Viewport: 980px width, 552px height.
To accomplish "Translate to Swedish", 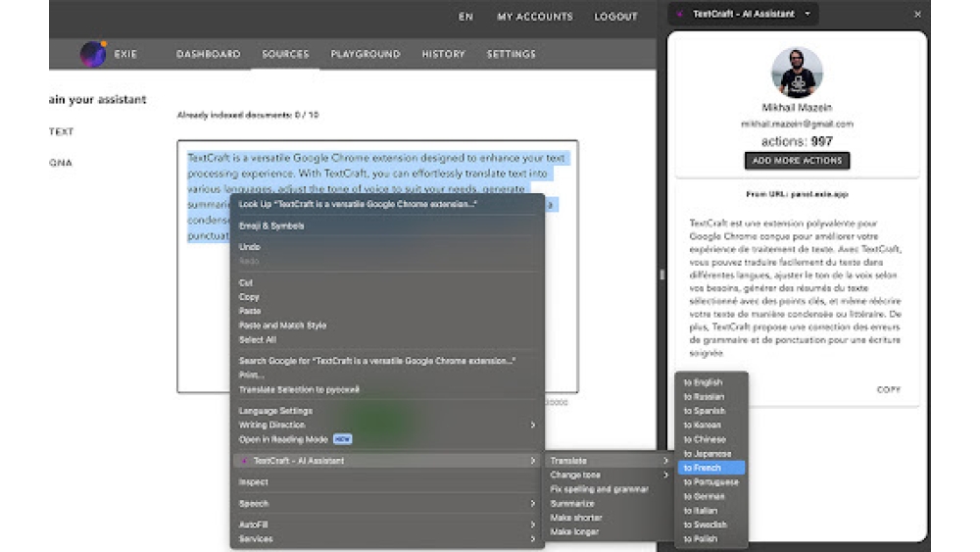I will pyautogui.click(x=711, y=525).
